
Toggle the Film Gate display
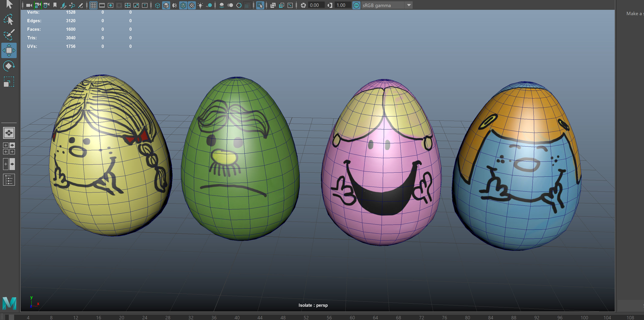(102, 5)
